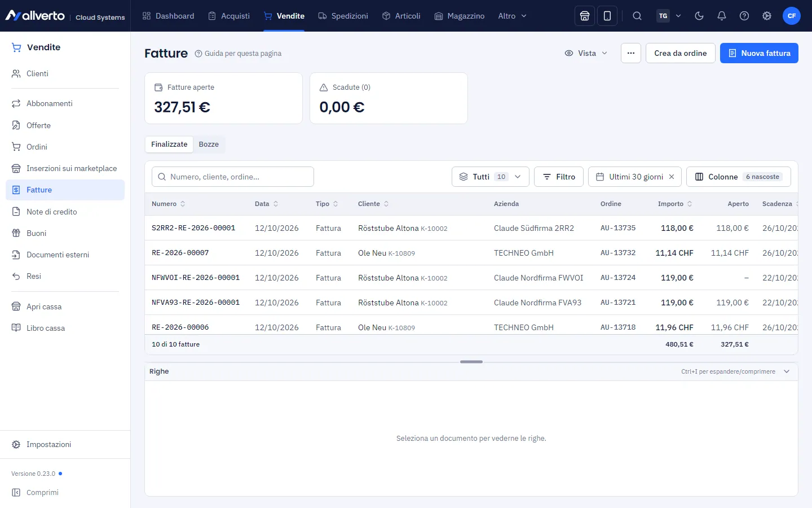
Task: Open Note di credito in sidebar
Action: point(65,212)
